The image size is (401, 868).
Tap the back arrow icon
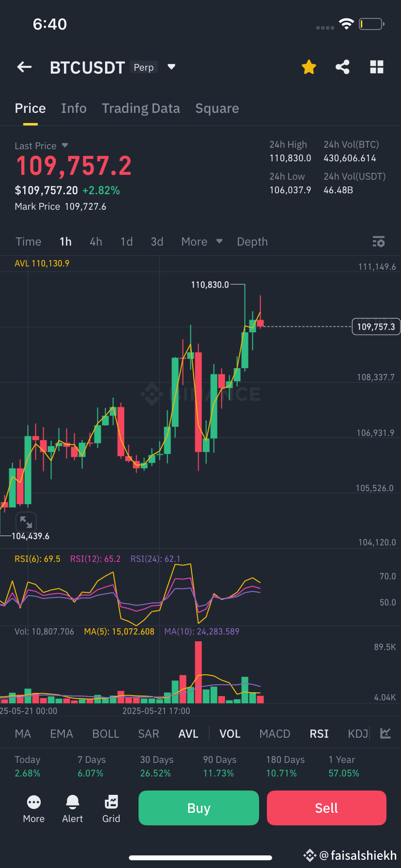[x=24, y=67]
